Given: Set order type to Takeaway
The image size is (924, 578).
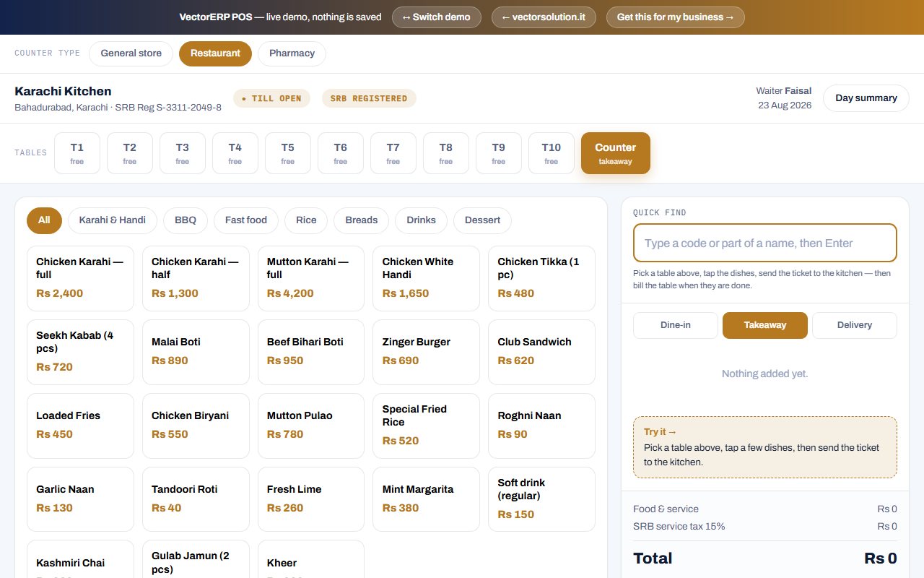Looking at the screenshot, I should pos(765,325).
